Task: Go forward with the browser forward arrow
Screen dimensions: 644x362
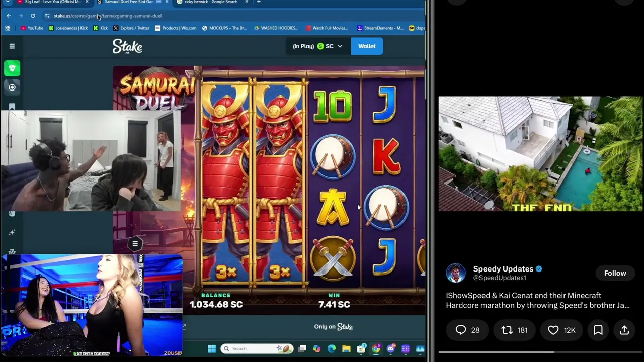Action: [x=21, y=16]
